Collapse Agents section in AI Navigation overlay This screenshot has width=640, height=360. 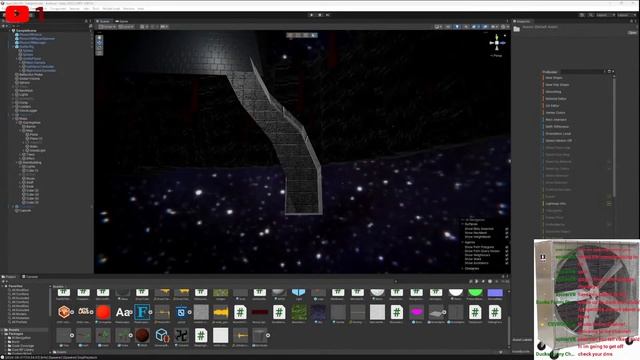(463, 242)
